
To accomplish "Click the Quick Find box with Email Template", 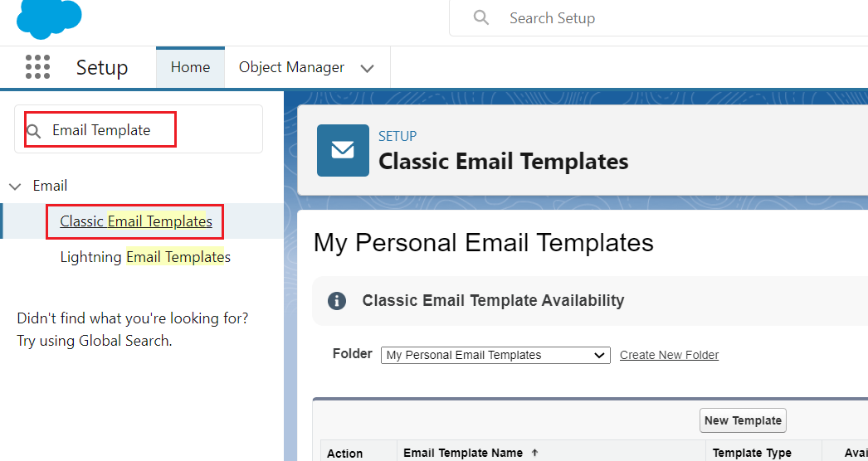I will 139,129.
